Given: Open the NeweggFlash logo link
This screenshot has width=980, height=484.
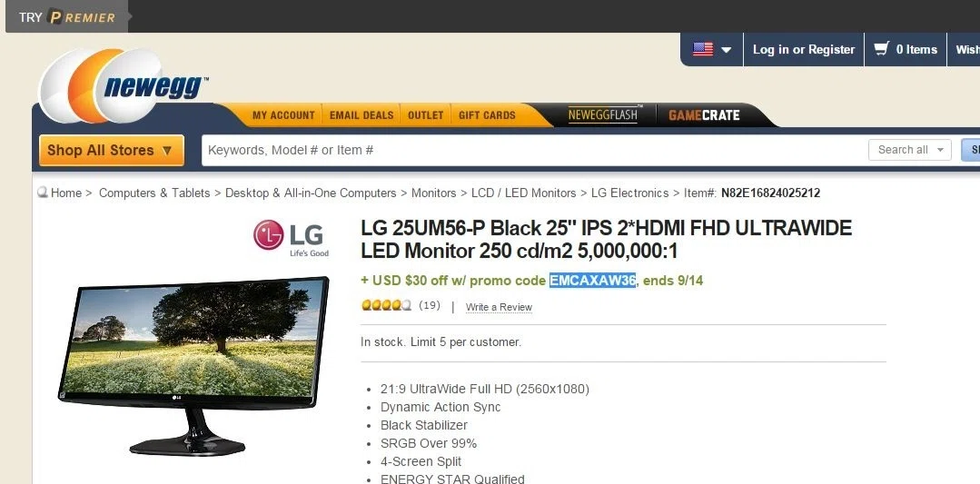Looking at the screenshot, I should click(x=604, y=115).
